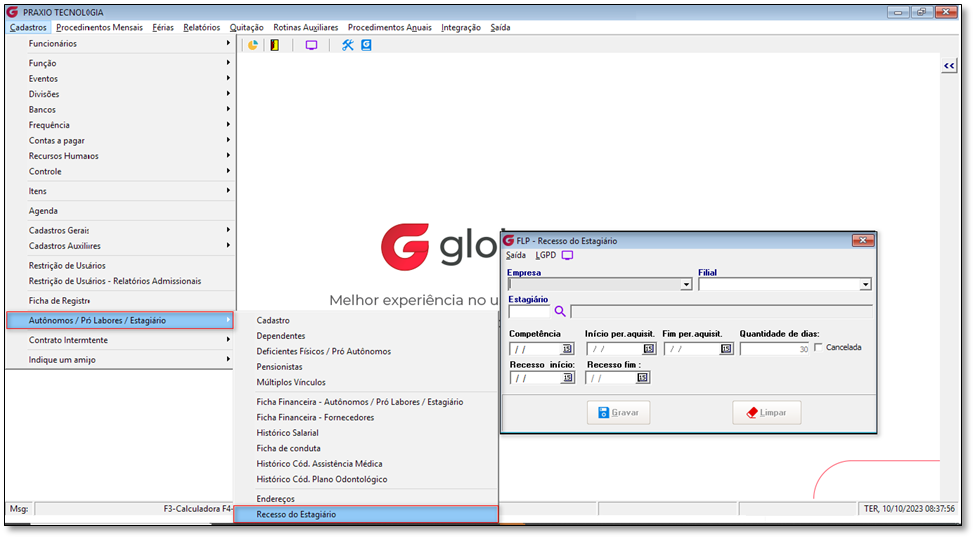975x539 pixels.
Task: Choose Histórico Cód. Assistência Médica
Action: tap(366, 464)
